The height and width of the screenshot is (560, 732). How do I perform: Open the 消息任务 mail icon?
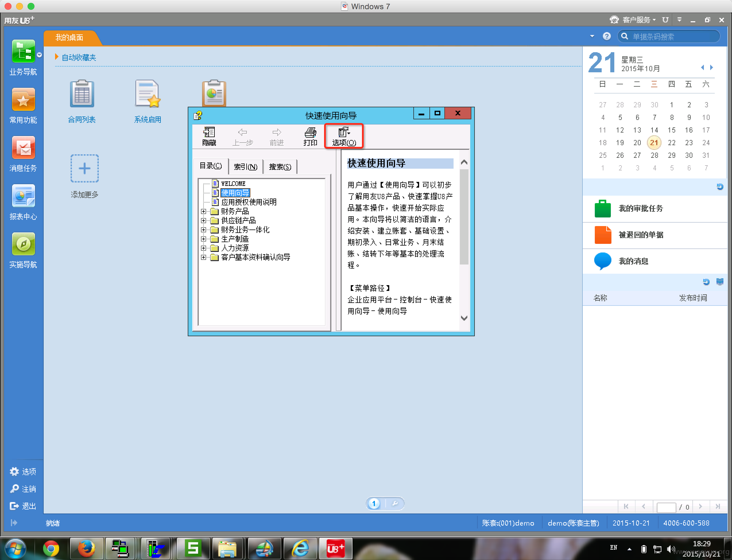click(x=23, y=148)
